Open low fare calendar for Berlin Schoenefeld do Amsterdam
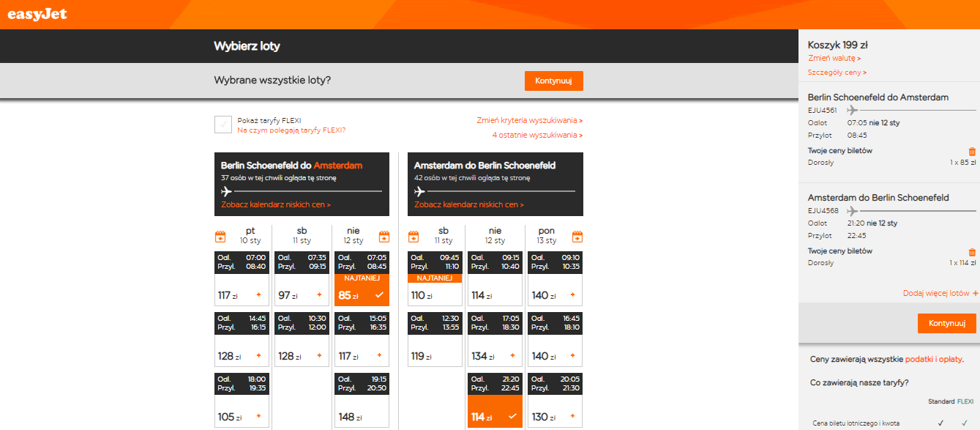This screenshot has width=980, height=430. click(x=276, y=205)
